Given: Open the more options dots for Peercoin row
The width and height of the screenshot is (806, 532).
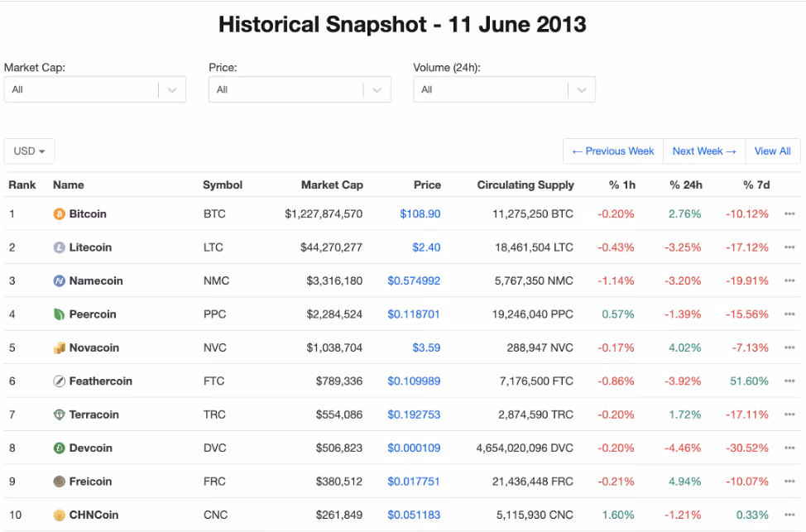Looking at the screenshot, I should coord(789,314).
